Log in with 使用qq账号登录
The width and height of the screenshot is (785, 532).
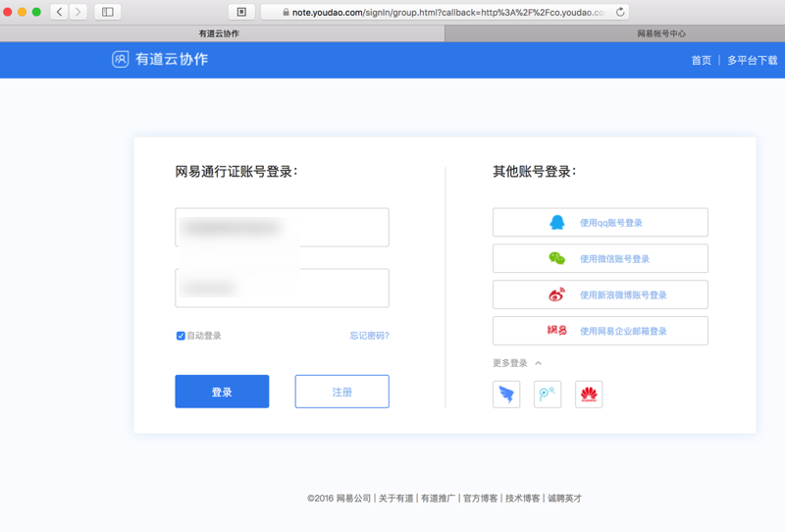601,223
